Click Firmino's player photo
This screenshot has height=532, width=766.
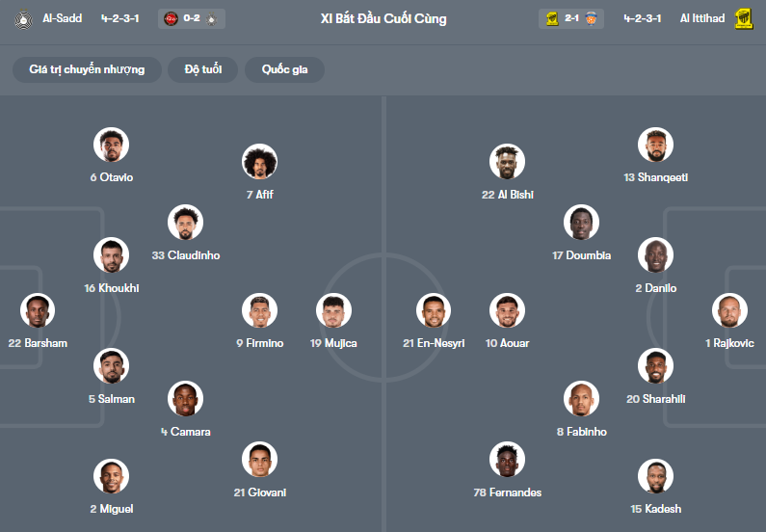260,310
